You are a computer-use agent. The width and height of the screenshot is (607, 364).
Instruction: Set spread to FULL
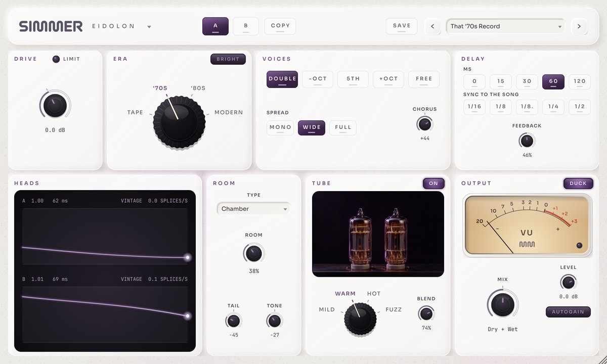(343, 127)
